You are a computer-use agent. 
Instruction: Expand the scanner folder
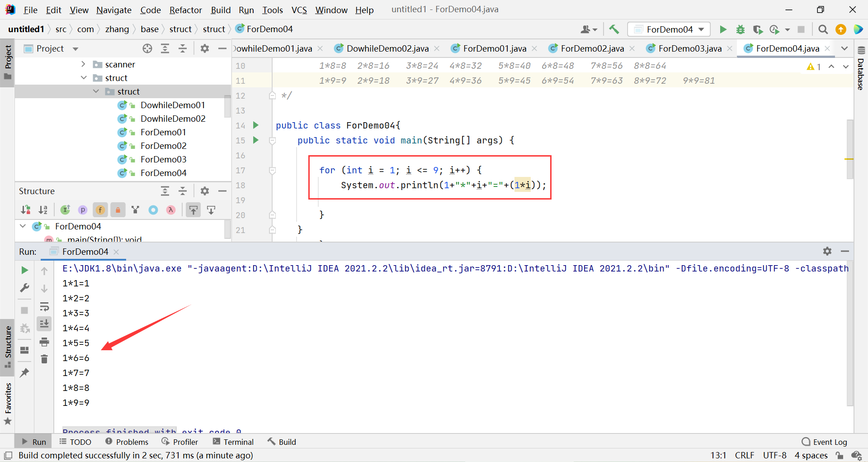(83, 64)
